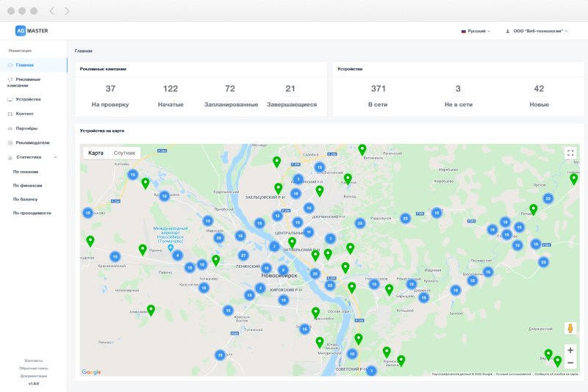Click the Tolmachevo airport marker icon
This screenshot has height=392, width=588.
pyautogui.click(x=171, y=248)
